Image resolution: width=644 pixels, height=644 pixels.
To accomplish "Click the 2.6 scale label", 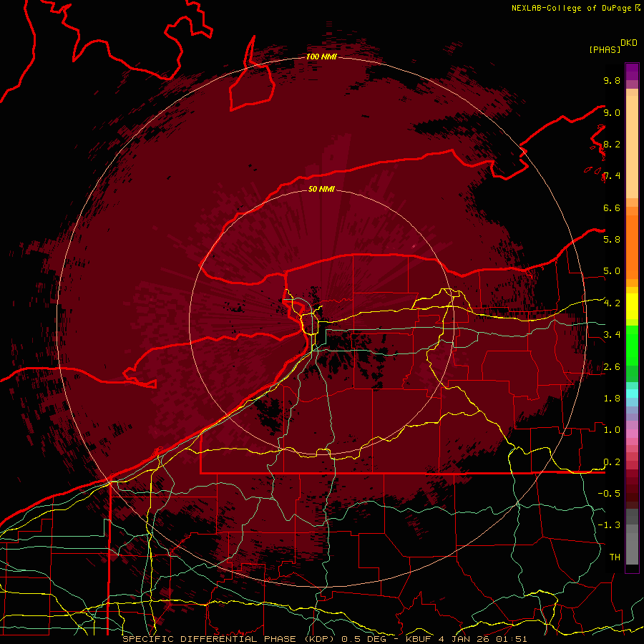I will (x=612, y=367).
